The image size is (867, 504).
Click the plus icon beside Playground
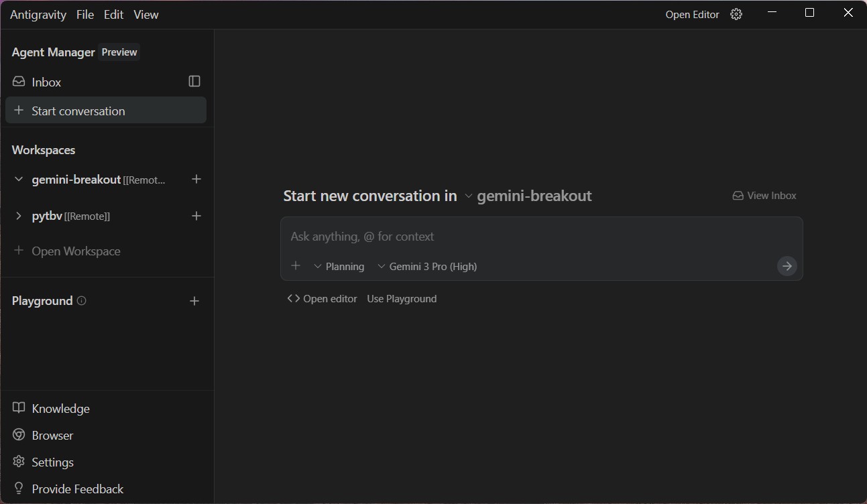194,301
